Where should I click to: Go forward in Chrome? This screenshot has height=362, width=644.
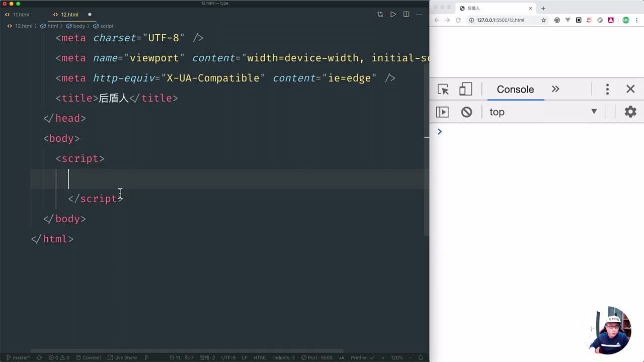click(447, 20)
